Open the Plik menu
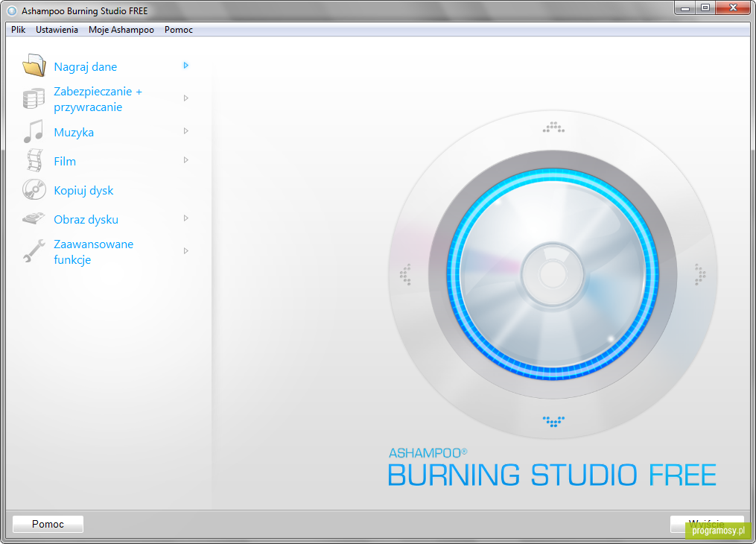Viewport: 756px width, 544px height. 19,29
